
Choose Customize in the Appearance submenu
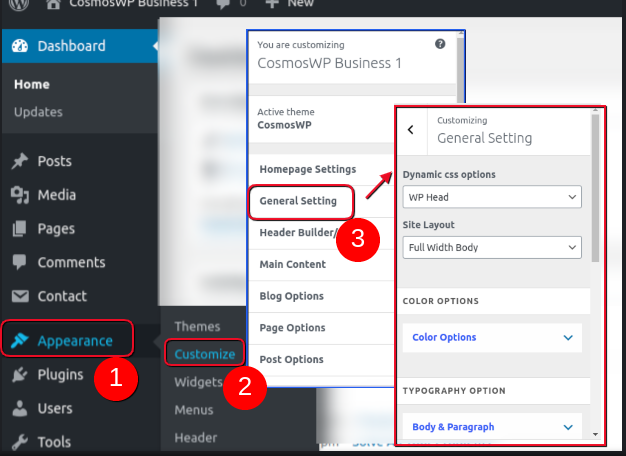pyautogui.click(x=205, y=354)
